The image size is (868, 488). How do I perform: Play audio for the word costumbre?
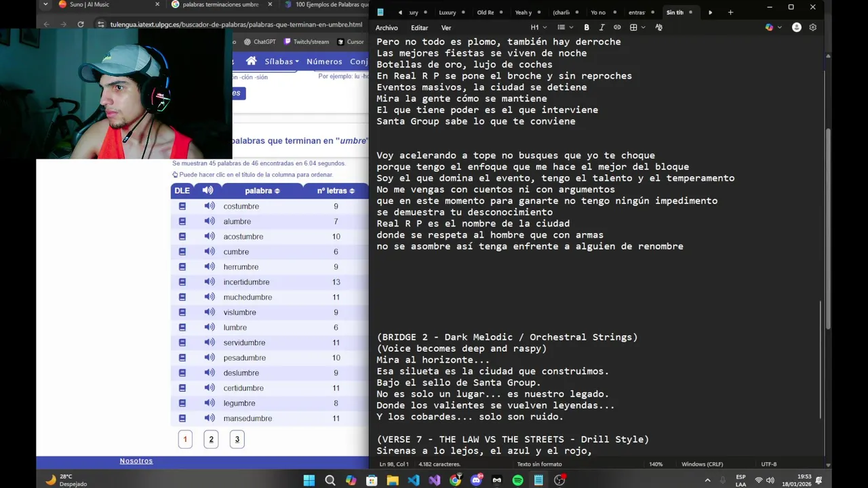tap(210, 206)
